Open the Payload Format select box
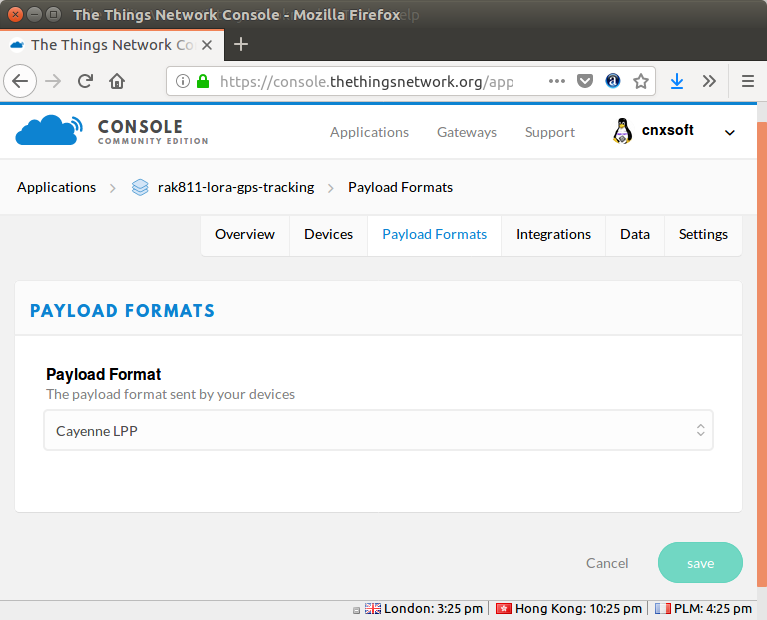This screenshot has width=767, height=620. 378,430
